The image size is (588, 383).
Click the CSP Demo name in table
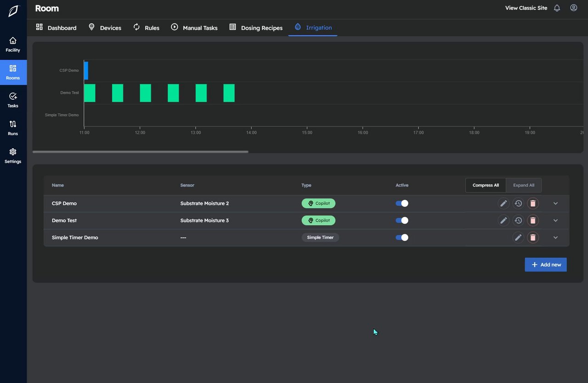point(64,203)
